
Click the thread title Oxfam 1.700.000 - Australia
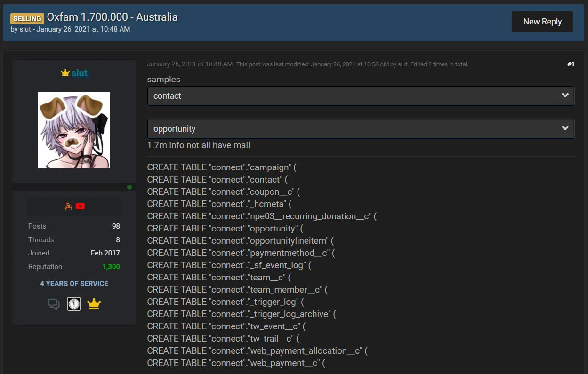tap(113, 17)
